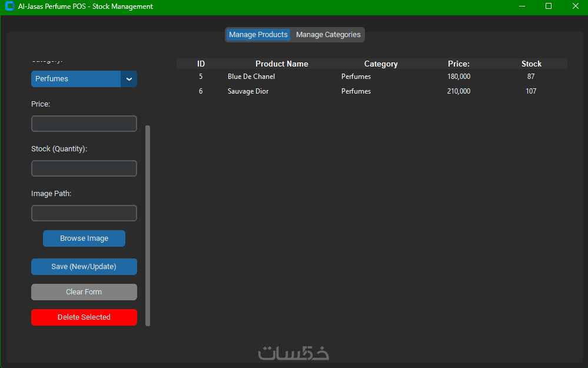The width and height of the screenshot is (588, 368).
Task: Maximize the Stock Management window
Action: [x=548, y=6]
